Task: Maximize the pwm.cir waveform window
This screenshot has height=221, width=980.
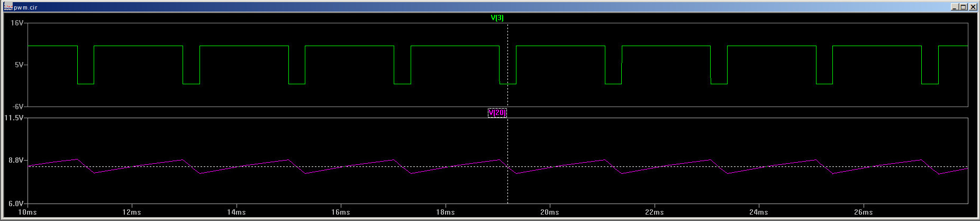Action: click(x=964, y=7)
